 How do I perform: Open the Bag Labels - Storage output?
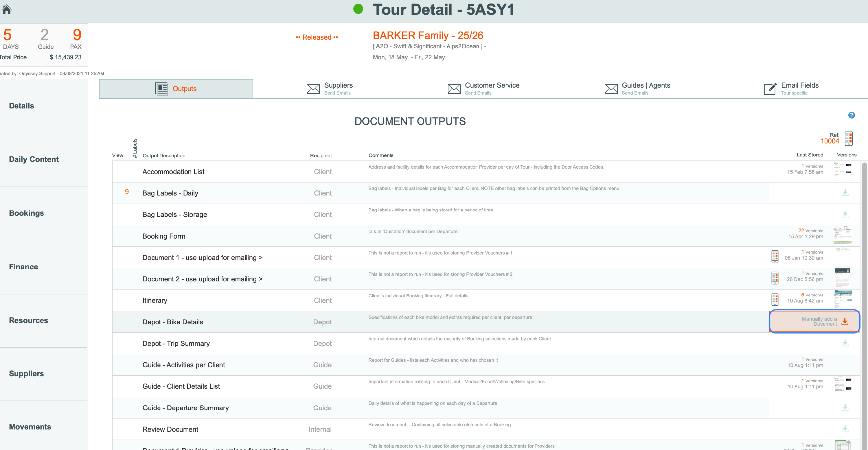tap(174, 215)
